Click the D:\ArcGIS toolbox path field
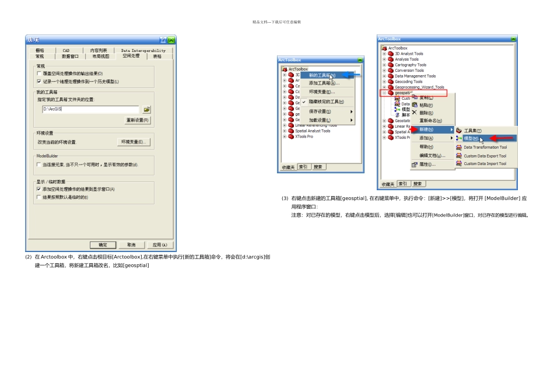Screen dimensions: 554x392 91,109
